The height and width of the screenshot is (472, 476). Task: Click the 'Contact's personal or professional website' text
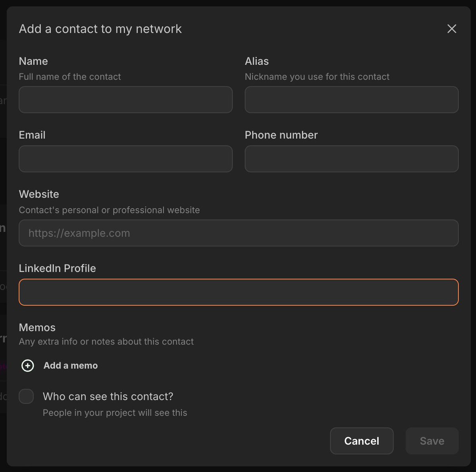(109, 210)
